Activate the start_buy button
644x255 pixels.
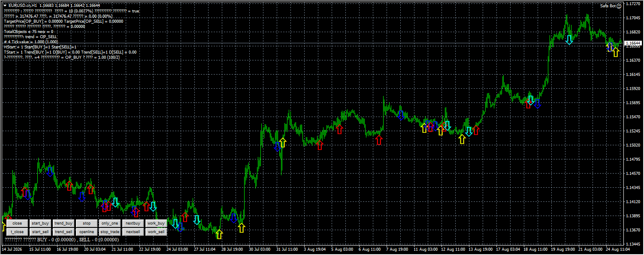tap(40, 223)
